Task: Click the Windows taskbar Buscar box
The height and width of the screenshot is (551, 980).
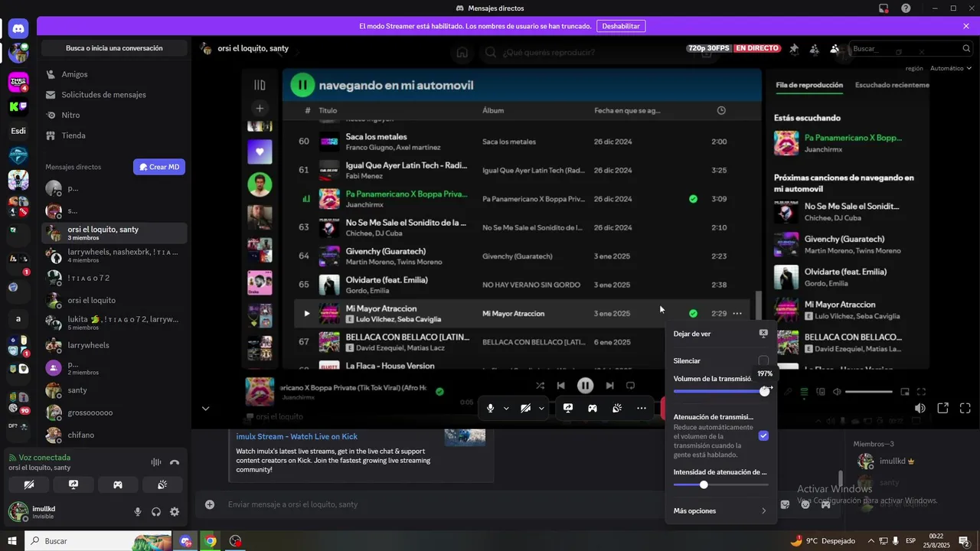Action: 99,541
